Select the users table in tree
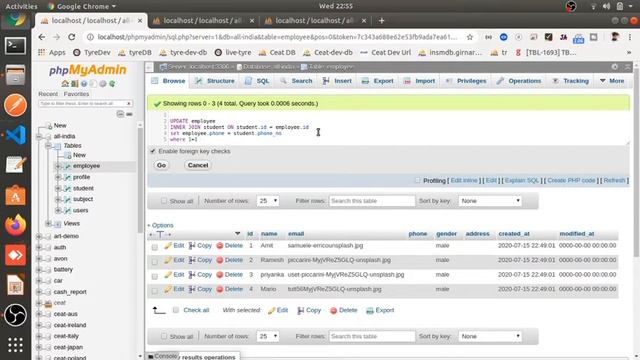Viewport: 640px width, 360px height. pyautogui.click(x=80, y=211)
